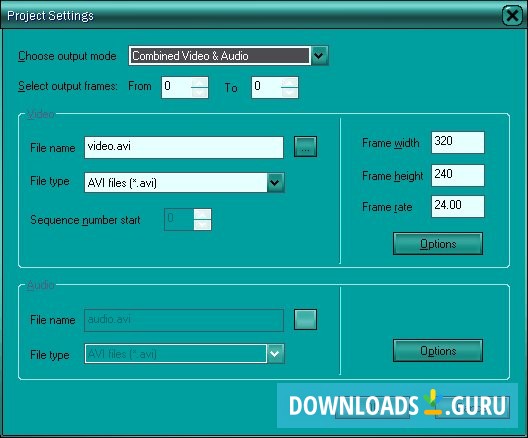
Task: Increase the To frame value
Action: (x=290, y=82)
